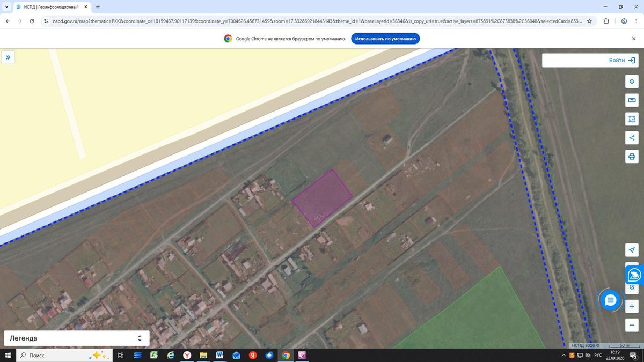The image size is (644, 362).
Task: Select the highlighted purple land parcel
Action: click(322, 198)
